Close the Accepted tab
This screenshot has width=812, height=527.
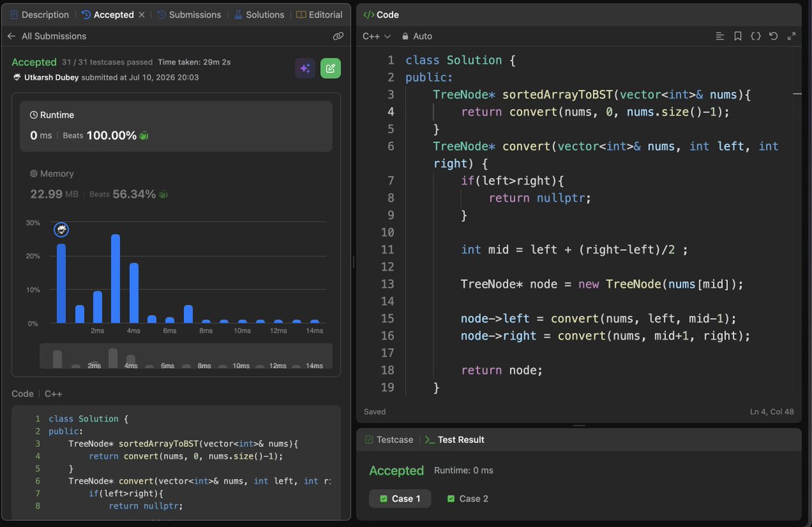click(141, 15)
